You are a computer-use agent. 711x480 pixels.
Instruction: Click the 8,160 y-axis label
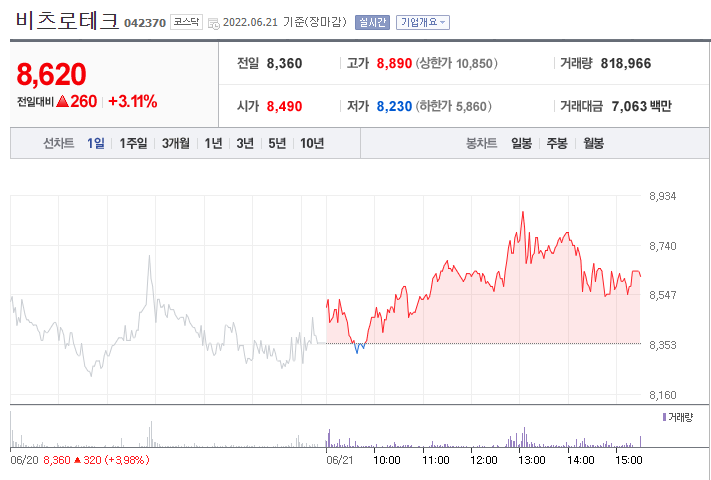pyautogui.click(x=662, y=395)
